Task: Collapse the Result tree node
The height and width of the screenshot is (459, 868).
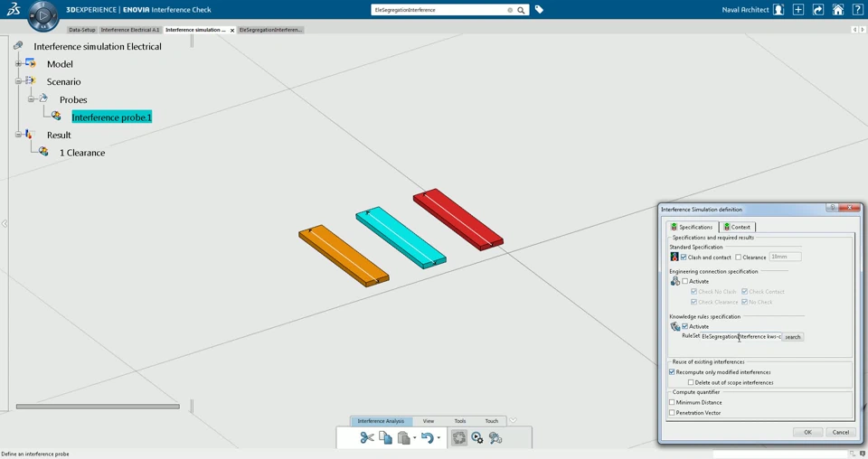Action: [x=18, y=135]
